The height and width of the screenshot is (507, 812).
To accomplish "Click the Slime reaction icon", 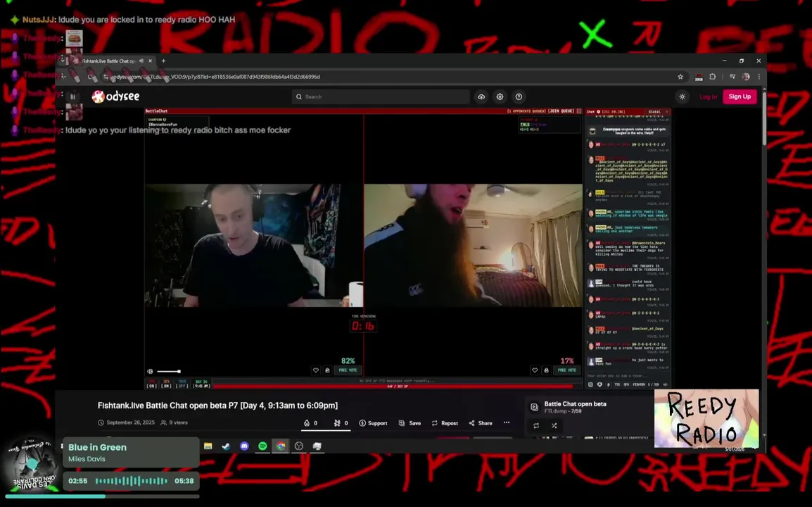I will click(x=341, y=423).
